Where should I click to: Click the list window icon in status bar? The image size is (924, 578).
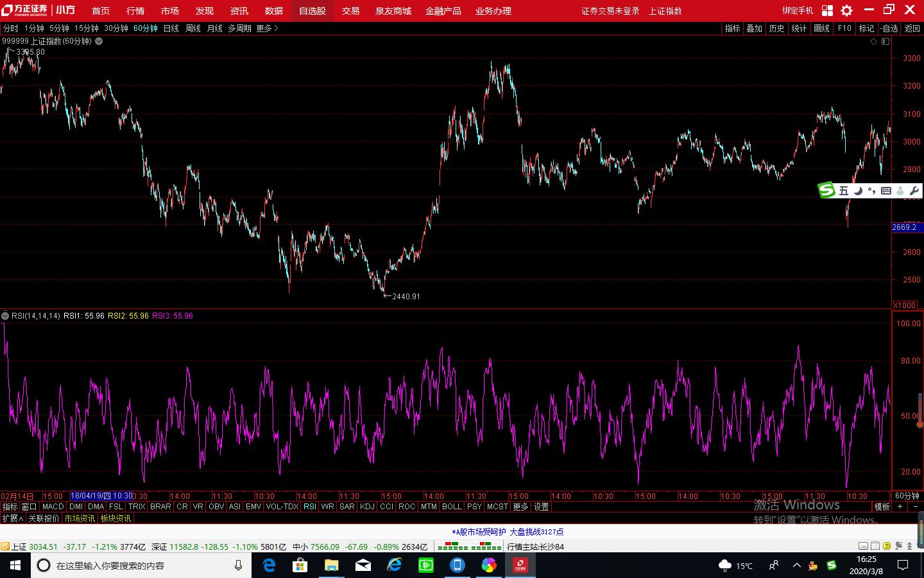click(x=875, y=547)
